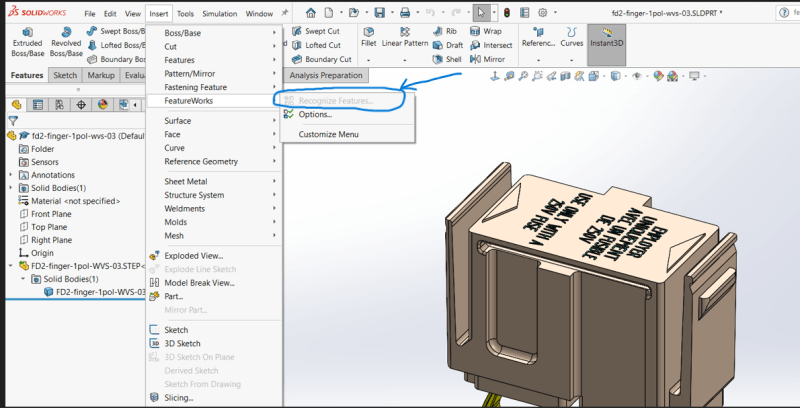The height and width of the screenshot is (408, 800).
Task: Open the Linear Pattern dropdown arrow
Action: coord(405,60)
